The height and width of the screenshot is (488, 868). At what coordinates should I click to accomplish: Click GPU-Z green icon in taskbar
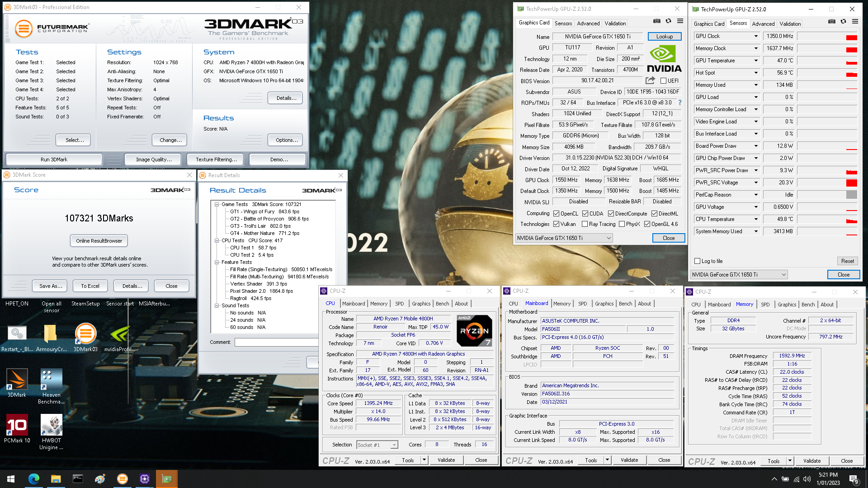point(166,479)
